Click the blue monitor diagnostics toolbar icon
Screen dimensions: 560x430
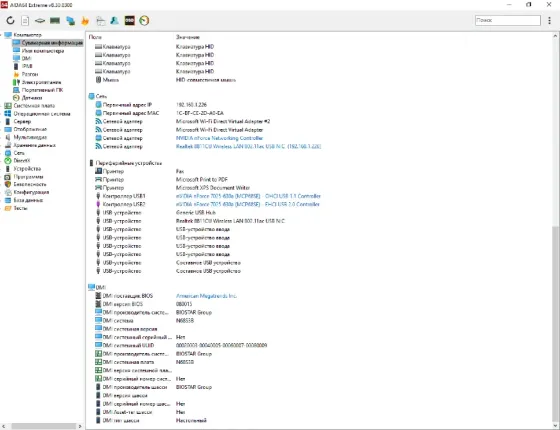tap(70, 21)
